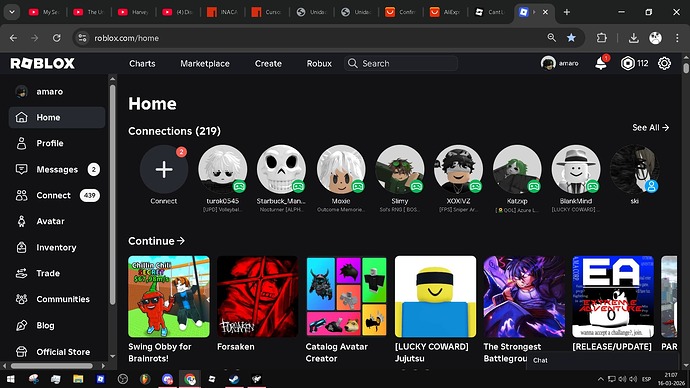Open The Strongest Battlegrounds thumbnail
Viewport: 690px width, 388px height.
(x=524, y=296)
